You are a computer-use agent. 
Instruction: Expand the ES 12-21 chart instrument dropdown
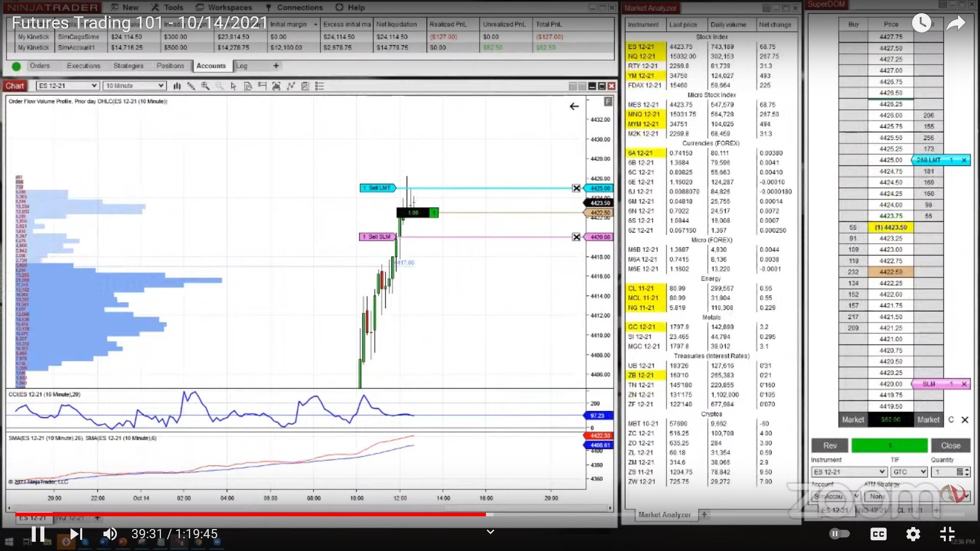[x=94, y=86]
